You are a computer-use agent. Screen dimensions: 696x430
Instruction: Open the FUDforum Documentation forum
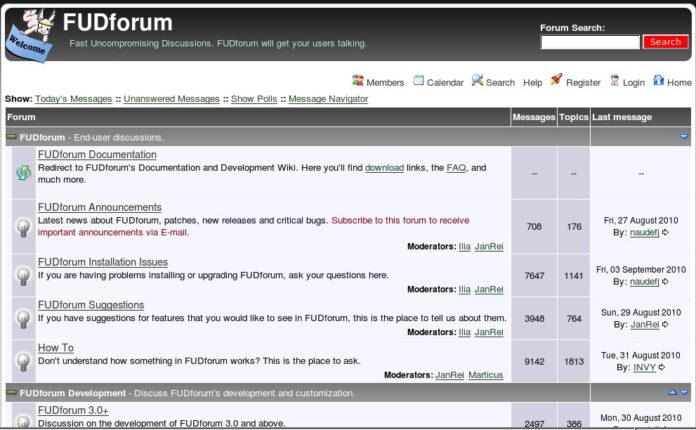(97, 154)
